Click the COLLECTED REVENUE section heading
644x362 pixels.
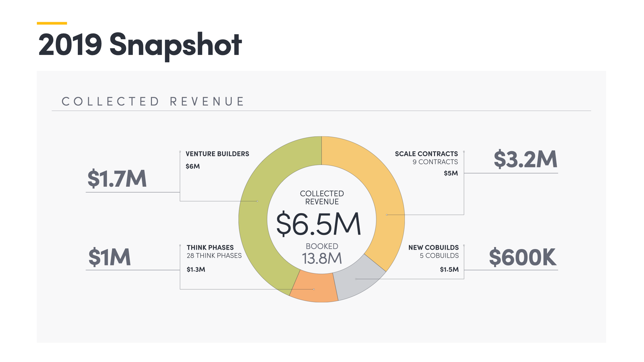coord(153,102)
